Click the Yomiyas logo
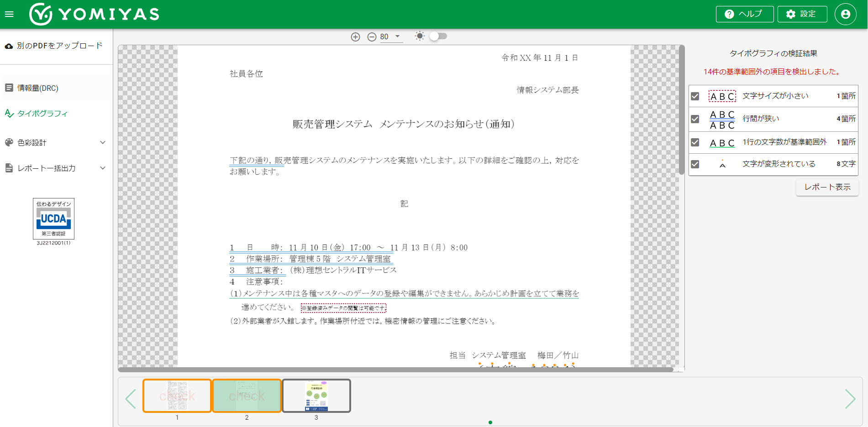Viewport: 868px width, 427px height. coord(95,14)
